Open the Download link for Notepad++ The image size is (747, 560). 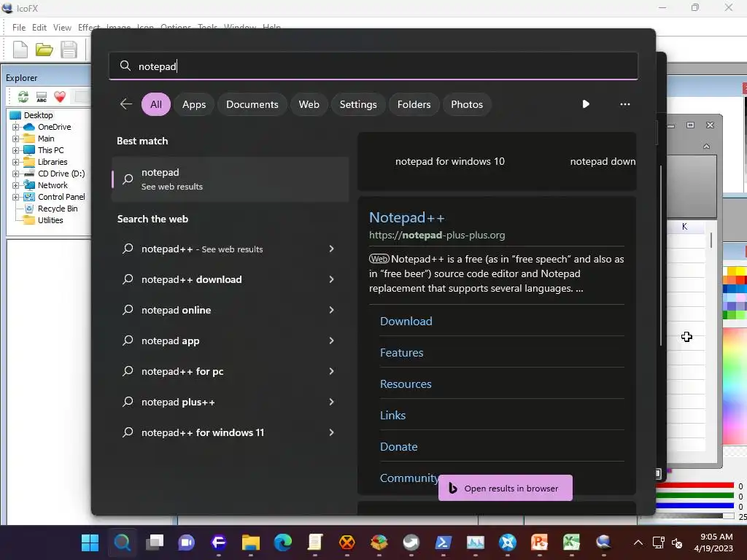[406, 322]
